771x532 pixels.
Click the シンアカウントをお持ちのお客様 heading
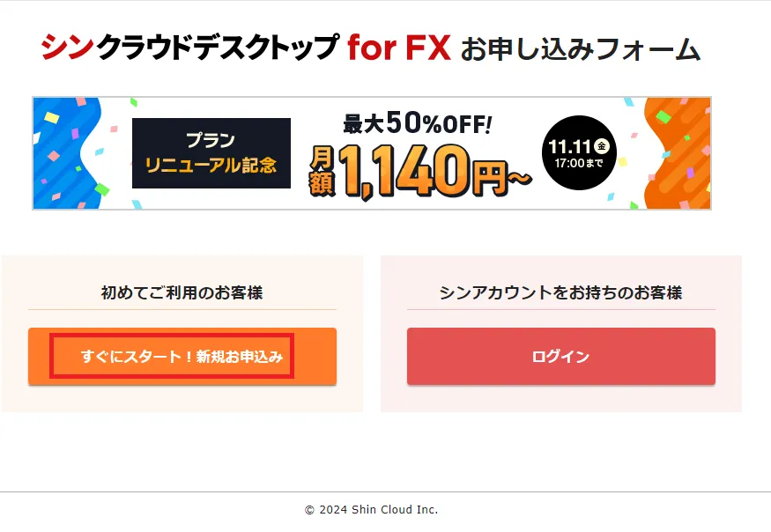[x=560, y=292]
